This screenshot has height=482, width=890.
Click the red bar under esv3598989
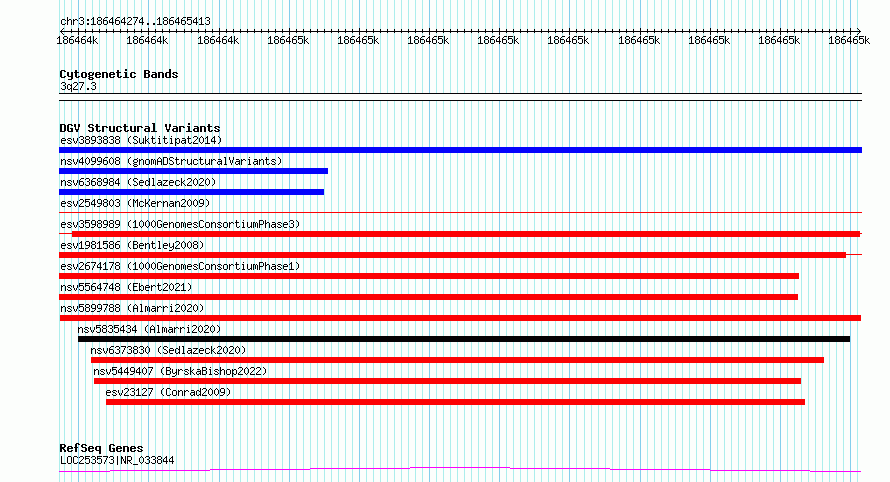465,234
